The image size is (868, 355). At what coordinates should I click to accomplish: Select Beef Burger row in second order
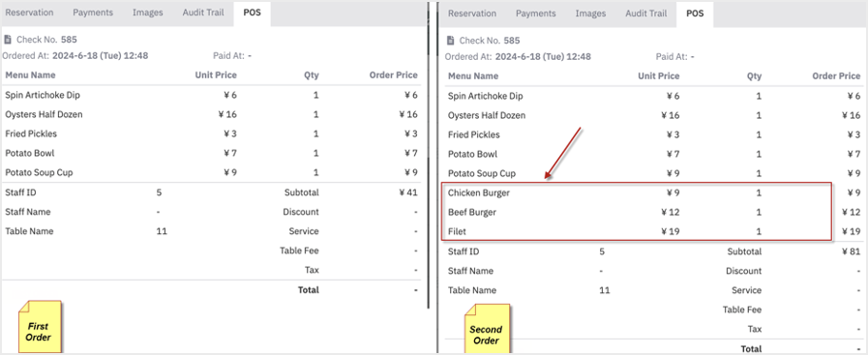pos(654,213)
